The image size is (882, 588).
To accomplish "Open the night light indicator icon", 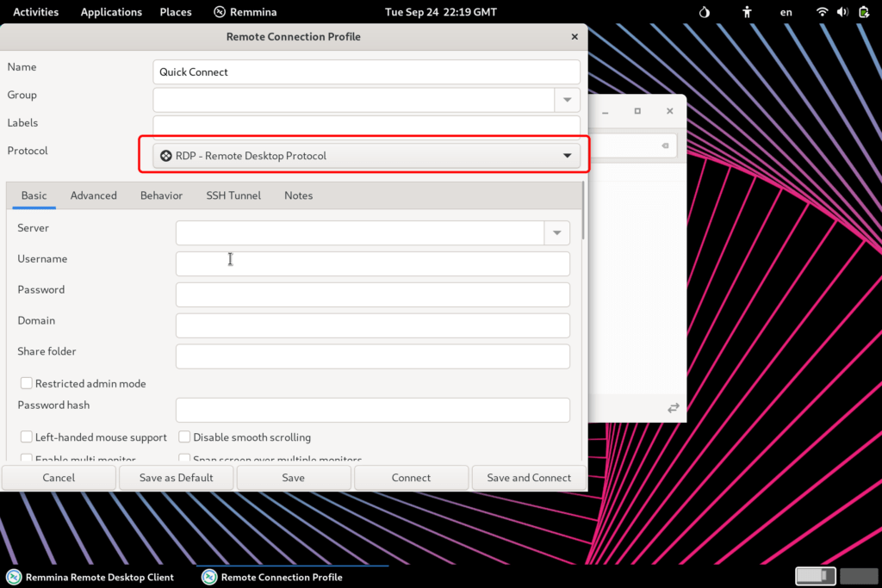I will 705,12.
